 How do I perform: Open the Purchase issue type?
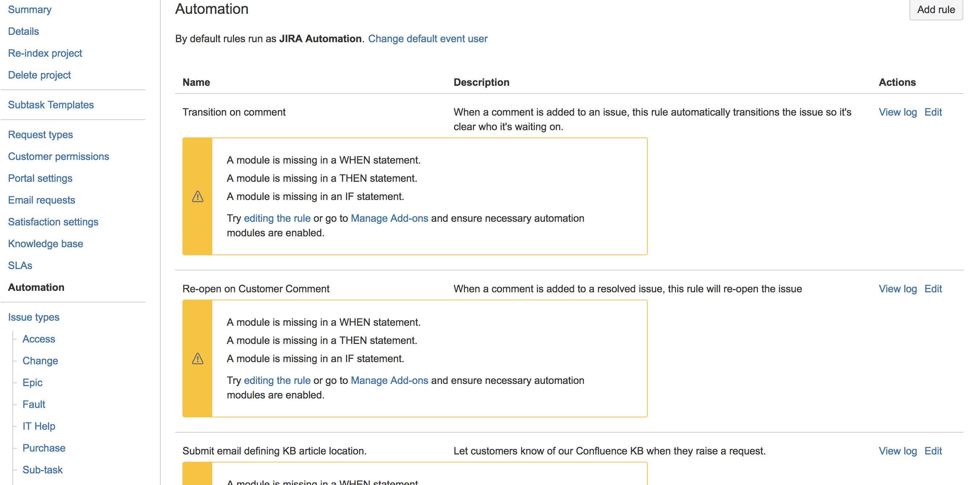point(44,448)
